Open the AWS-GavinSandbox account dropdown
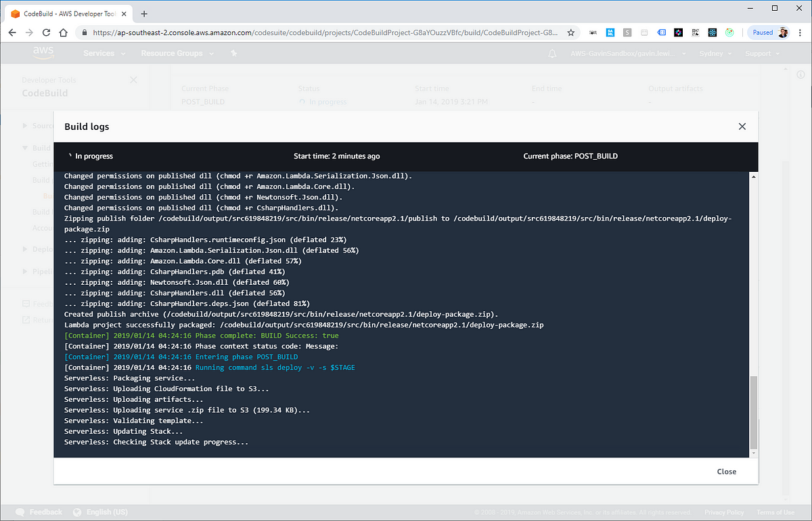This screenshot has width=812, height=521. click(x=629, y=53)
